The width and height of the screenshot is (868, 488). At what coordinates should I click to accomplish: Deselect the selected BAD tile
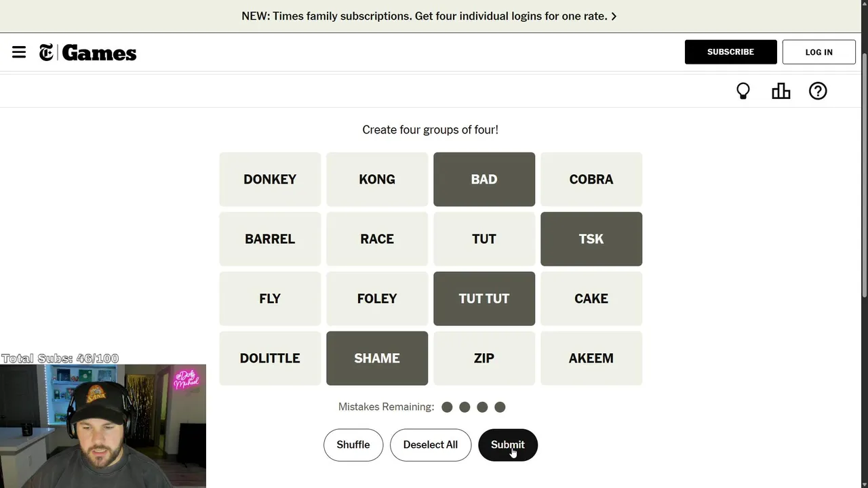[x=484, y=179]
